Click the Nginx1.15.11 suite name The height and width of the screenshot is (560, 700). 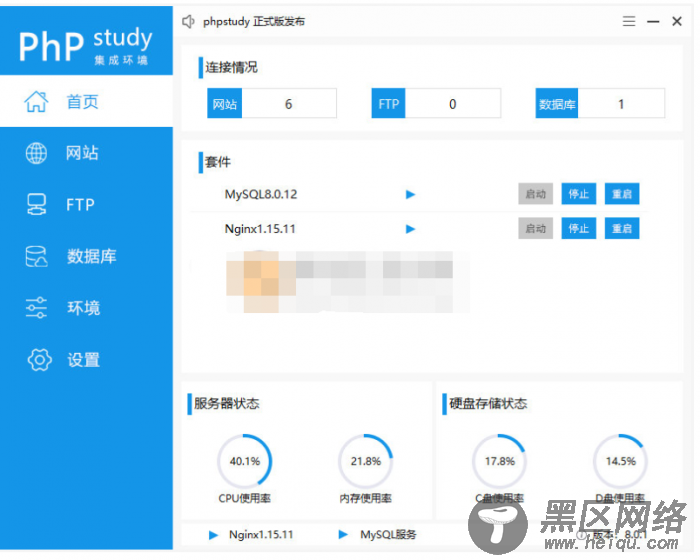[x=260, y=229]
